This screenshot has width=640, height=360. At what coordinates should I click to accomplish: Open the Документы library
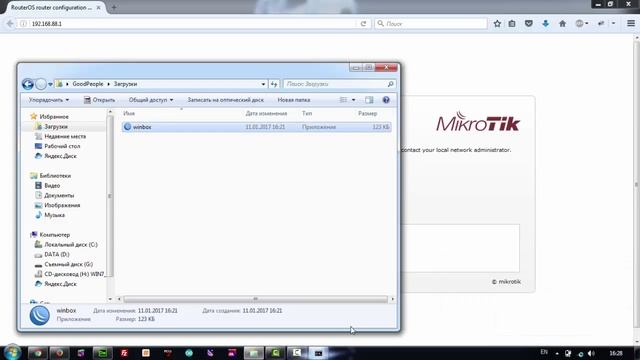point(55,195)
